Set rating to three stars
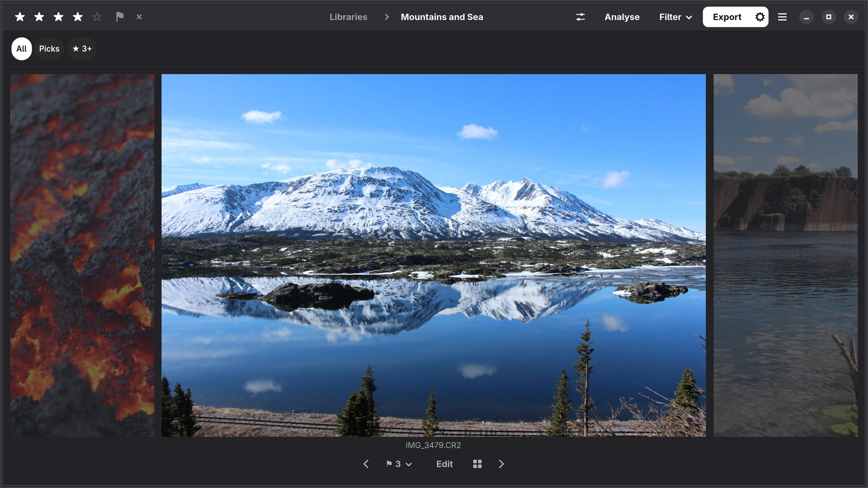 [x=58, y=17]
